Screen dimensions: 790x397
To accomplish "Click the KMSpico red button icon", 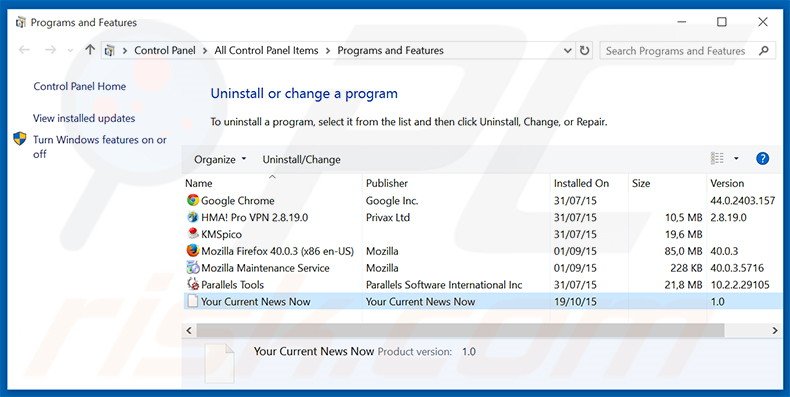I will pos(192,234).
